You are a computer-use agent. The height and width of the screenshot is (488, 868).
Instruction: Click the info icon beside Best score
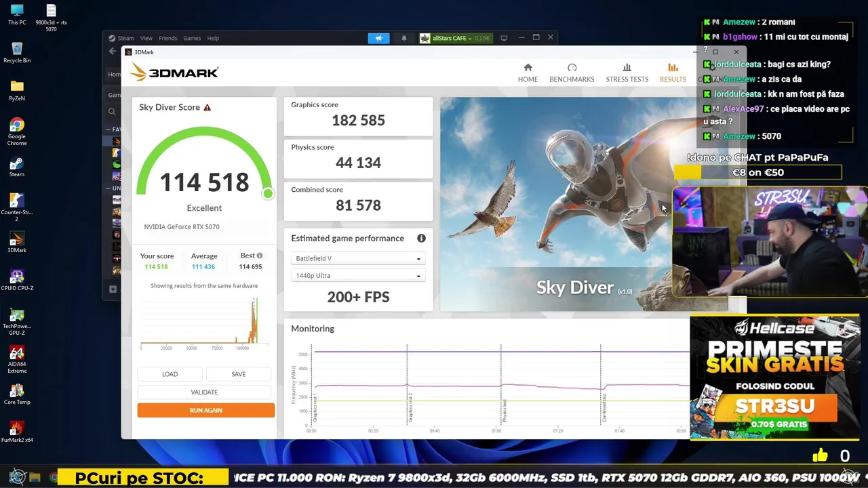point(259,256)
